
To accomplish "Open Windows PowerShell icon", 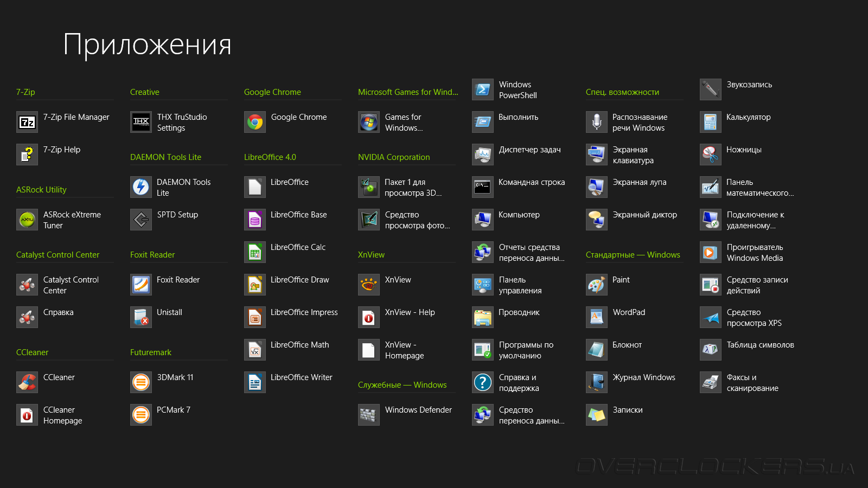I will point(483,89).
